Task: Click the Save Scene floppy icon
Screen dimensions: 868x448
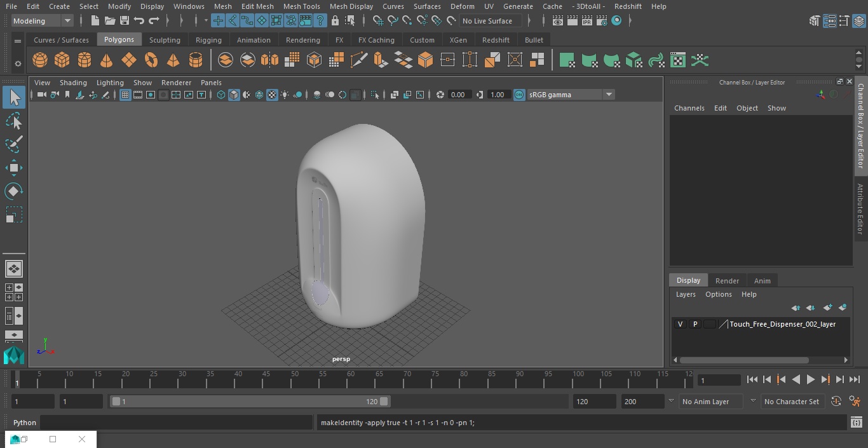Action: (x=125, y=21)
